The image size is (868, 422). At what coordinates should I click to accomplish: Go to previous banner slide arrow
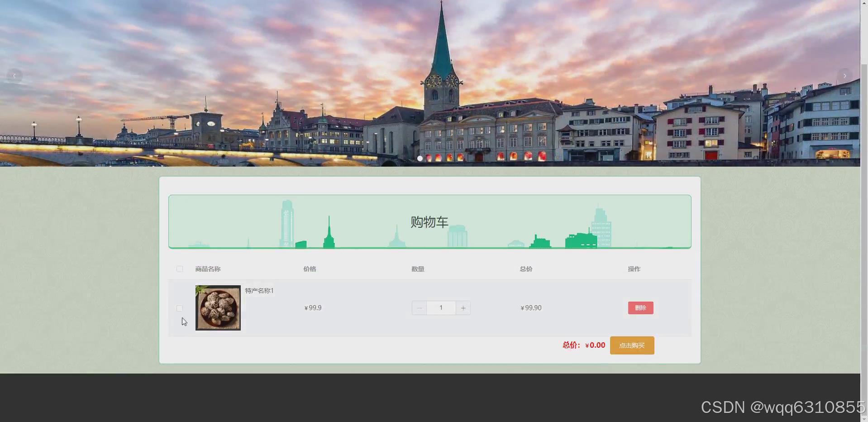click(14, 76)
